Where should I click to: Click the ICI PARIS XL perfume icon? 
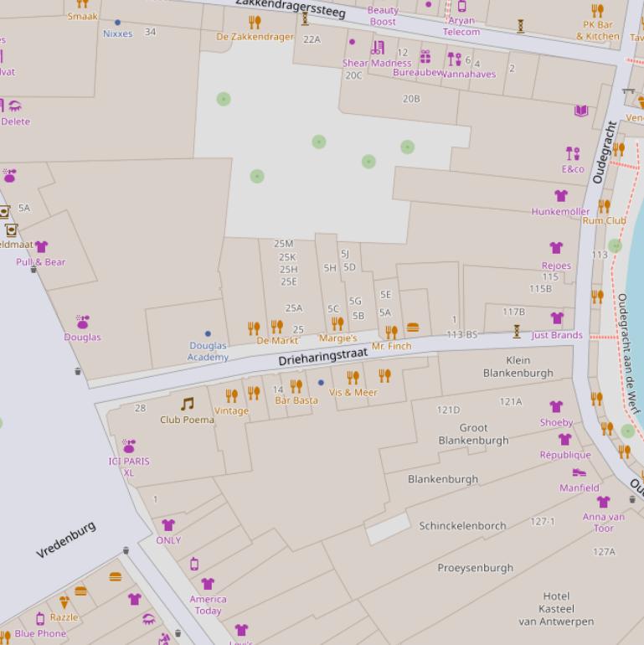coord(129,446)
